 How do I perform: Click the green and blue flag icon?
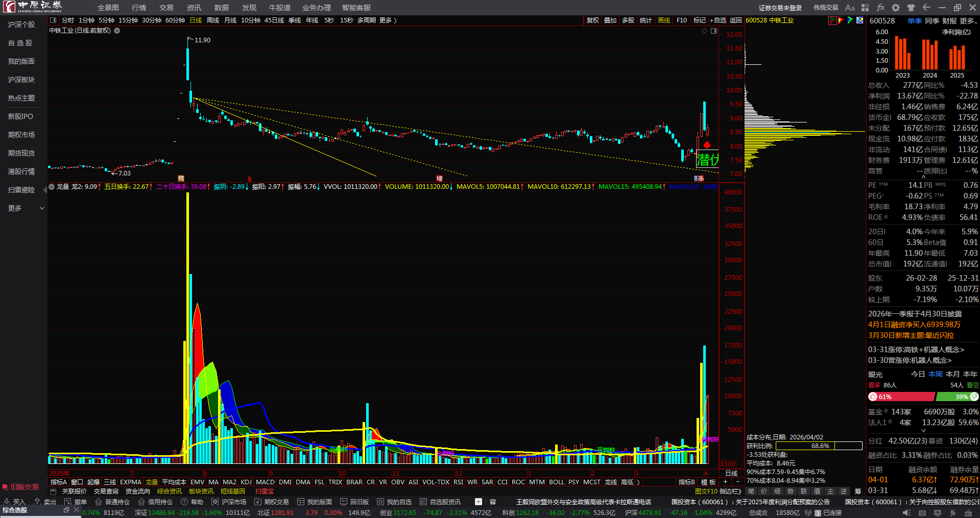(850, 20)
